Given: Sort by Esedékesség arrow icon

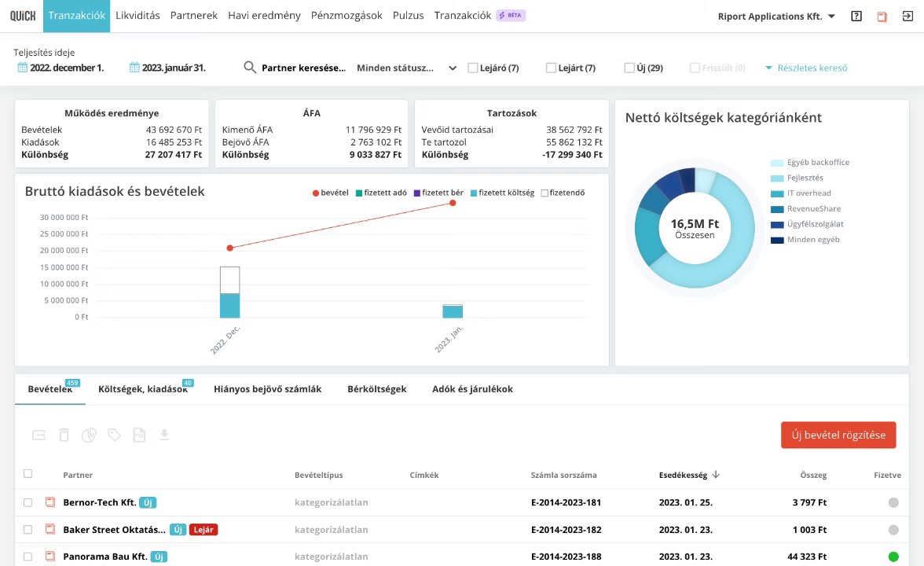Looking at the screenshot, I should point(715,475).
